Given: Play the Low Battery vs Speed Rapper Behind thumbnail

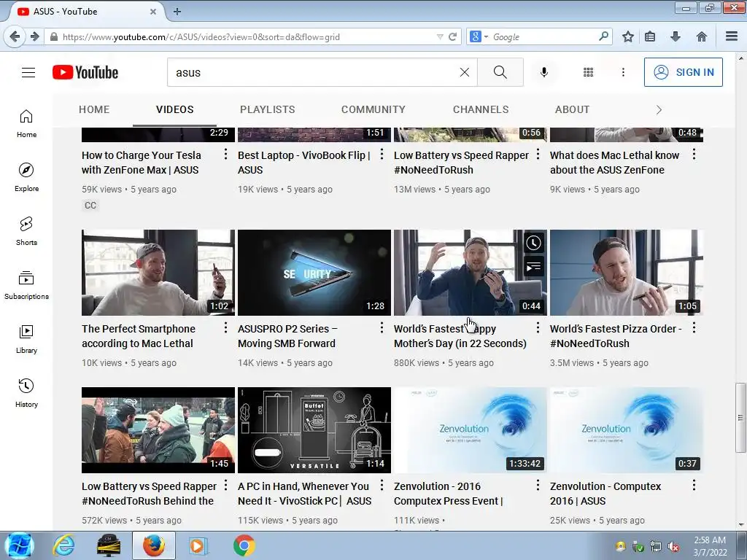Looking at the screenshot, I should pyautogui.click(x=158, y=430).
